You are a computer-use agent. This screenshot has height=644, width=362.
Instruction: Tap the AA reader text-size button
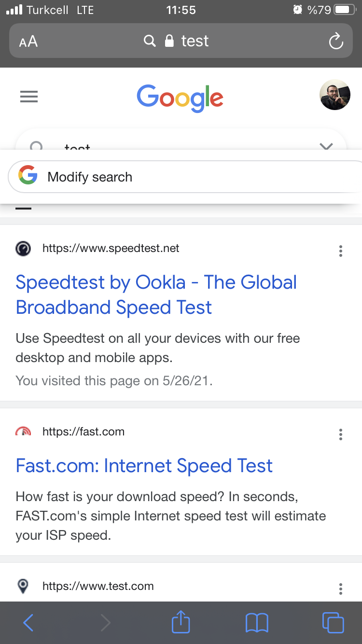28,42
